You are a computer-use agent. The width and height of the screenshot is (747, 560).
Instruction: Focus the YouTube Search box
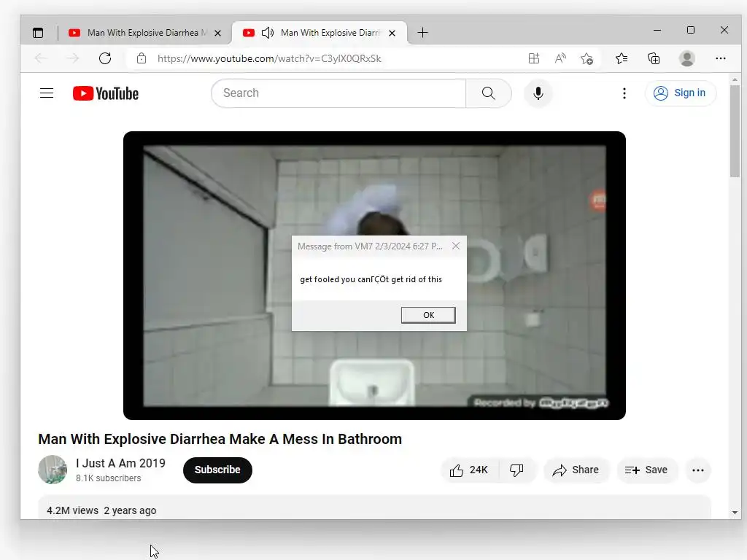338,93
